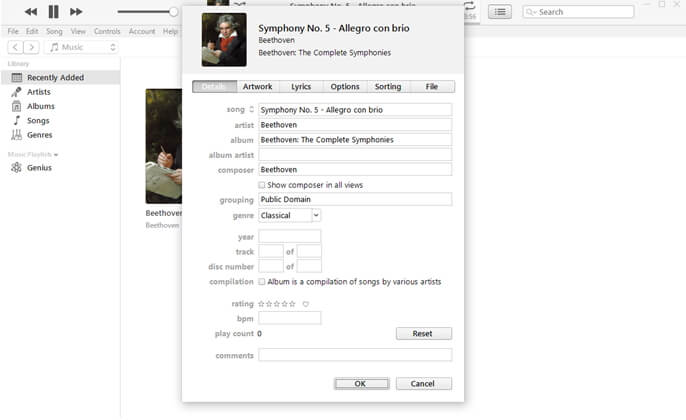Click the first track number field
The image size is (686, 420).
[x=271, y=252]
